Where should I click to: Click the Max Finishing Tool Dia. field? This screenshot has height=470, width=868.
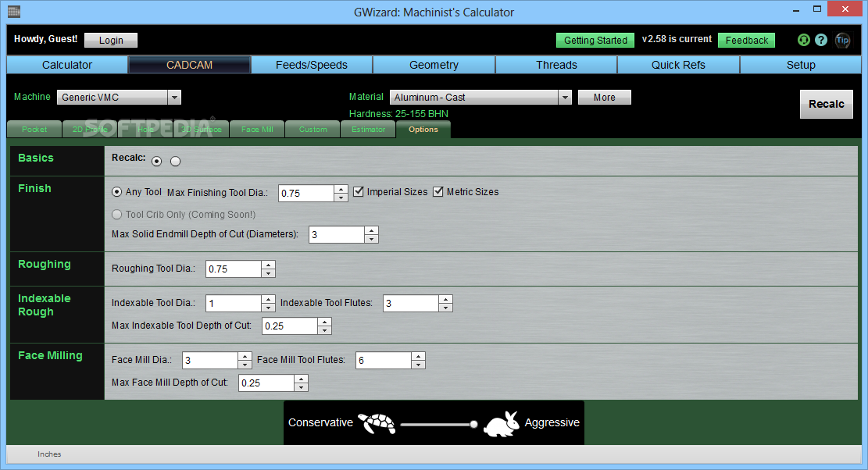pyautogui.click(x=306, y=193)
